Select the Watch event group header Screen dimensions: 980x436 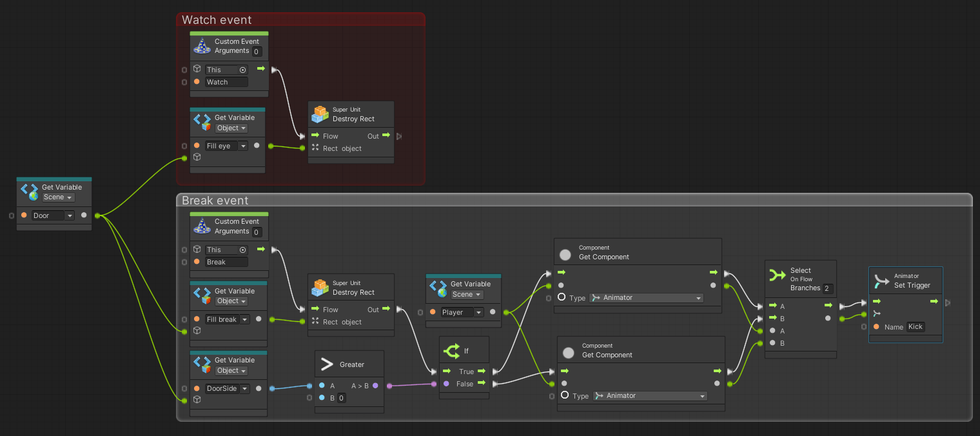(x=217, y=20)
